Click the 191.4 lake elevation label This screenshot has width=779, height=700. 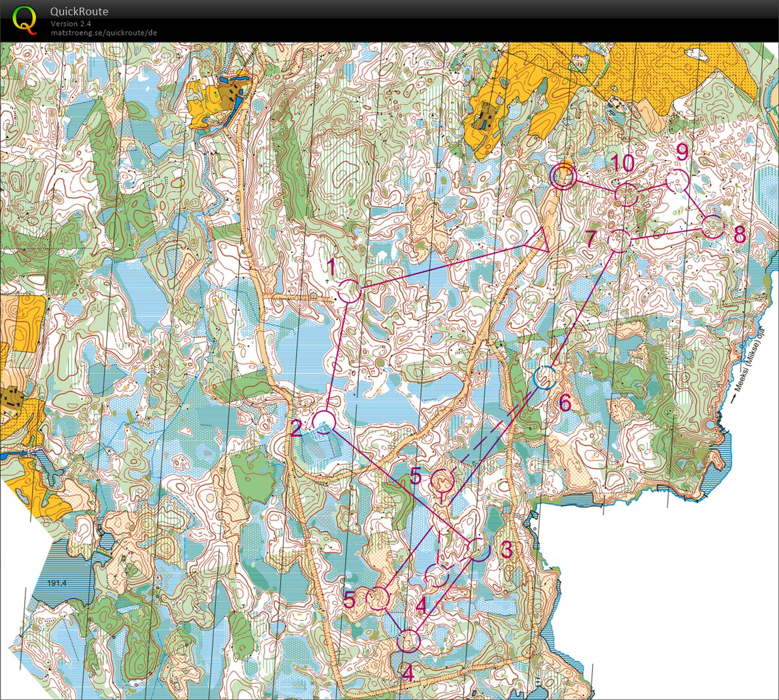[x=57, y=583]
